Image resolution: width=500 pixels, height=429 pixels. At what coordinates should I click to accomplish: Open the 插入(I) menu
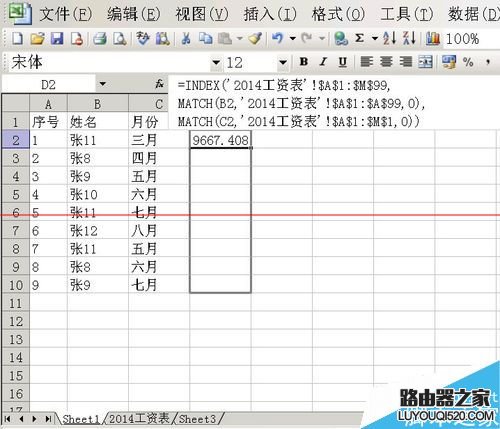270,14
